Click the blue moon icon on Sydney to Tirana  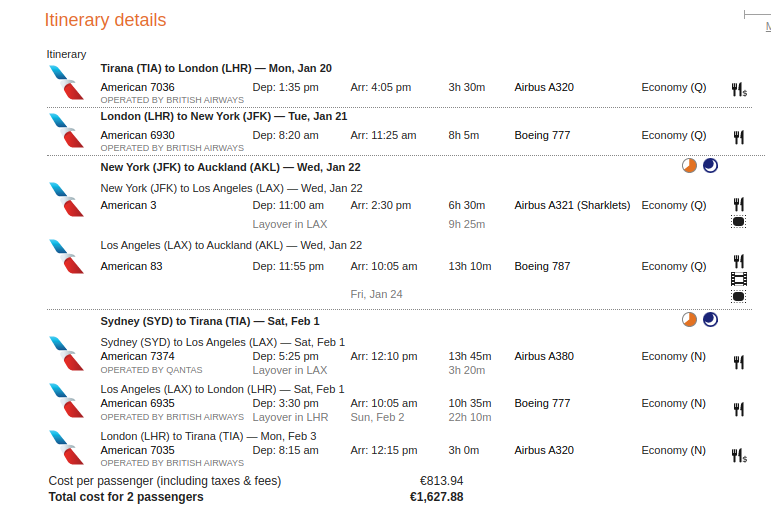(x=710, y=319)
